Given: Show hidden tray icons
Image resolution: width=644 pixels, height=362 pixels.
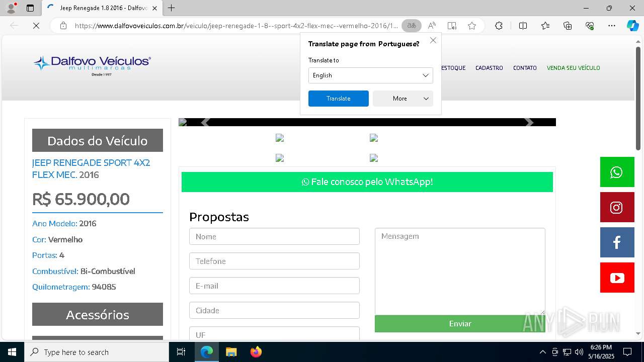Looking at the screenshot, I should click(542, 352).
